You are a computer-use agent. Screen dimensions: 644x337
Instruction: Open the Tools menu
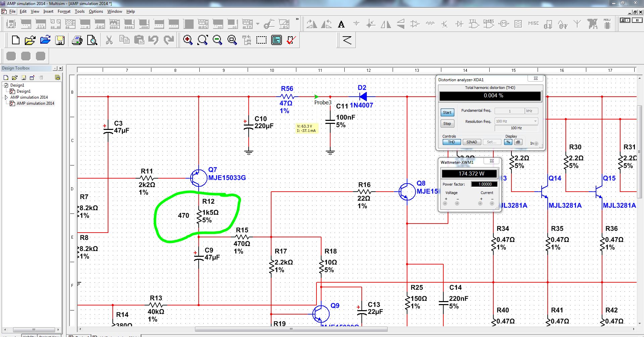point(80,11)
